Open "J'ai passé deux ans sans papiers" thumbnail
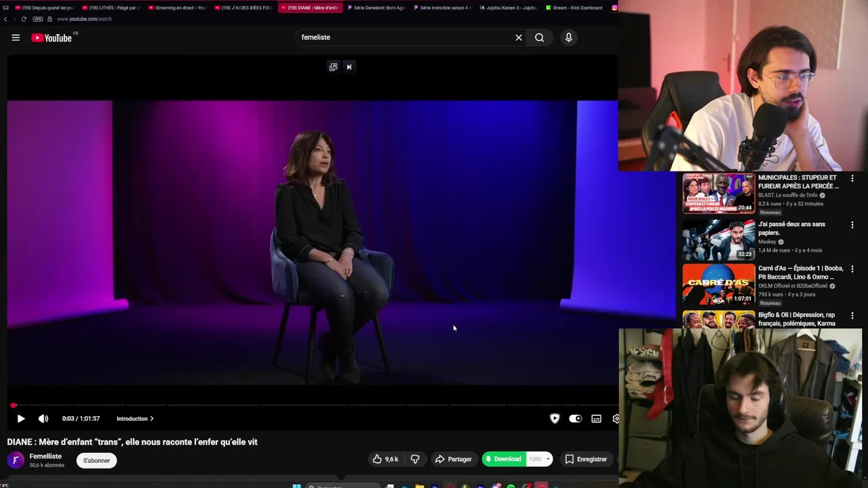The width and height of the screenshot is (868, 488). [x=719, y=240]
